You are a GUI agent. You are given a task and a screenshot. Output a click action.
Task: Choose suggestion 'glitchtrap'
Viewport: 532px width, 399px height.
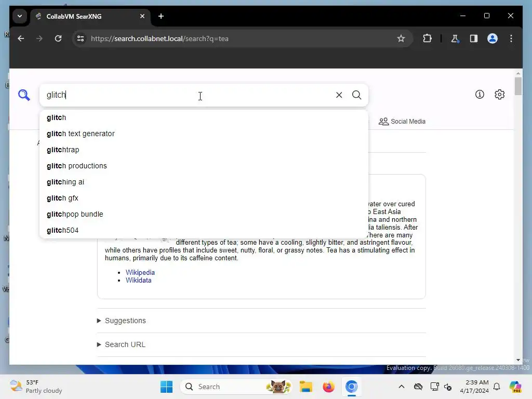[x=204, y=150]
